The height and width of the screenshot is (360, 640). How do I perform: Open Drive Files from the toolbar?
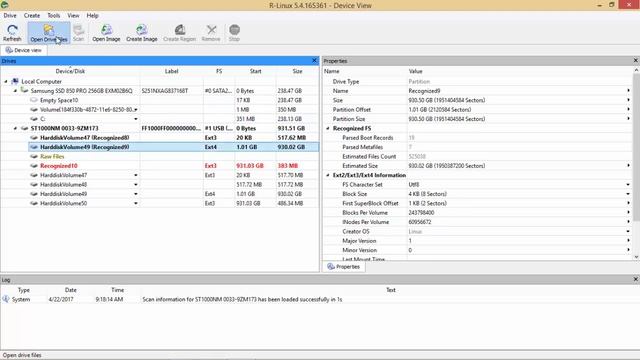pyautogui.click(x=49, y=33)
